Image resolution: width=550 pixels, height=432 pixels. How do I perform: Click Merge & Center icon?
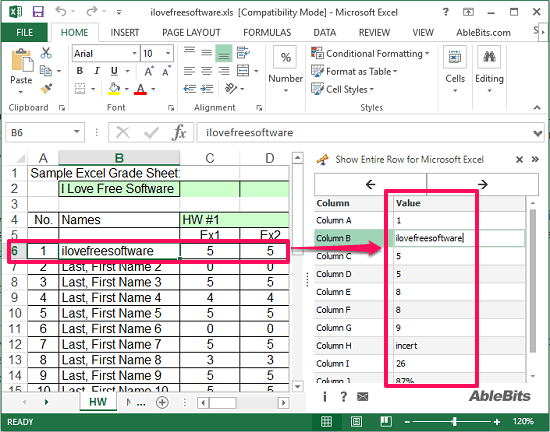tap(243, 71)
